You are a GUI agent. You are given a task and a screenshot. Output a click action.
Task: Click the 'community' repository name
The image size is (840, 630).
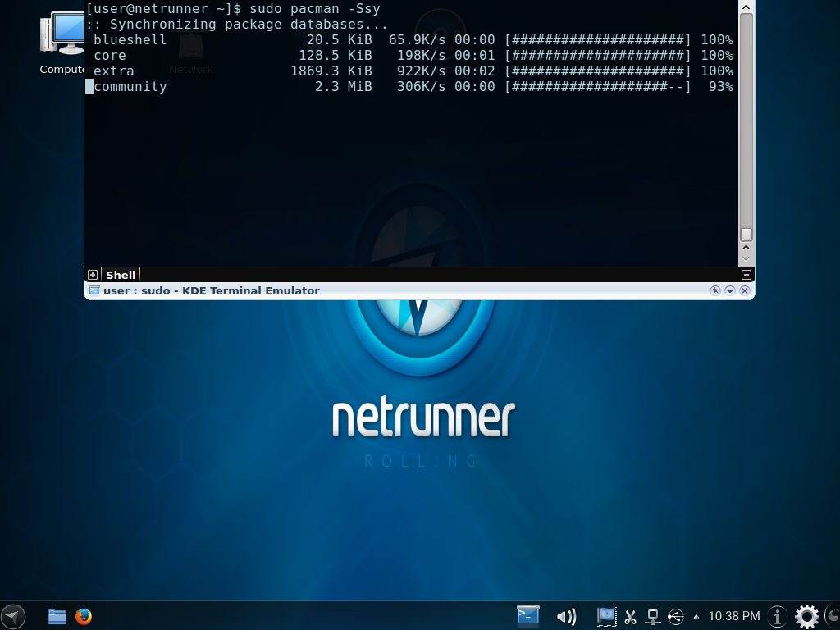[130, 86]
